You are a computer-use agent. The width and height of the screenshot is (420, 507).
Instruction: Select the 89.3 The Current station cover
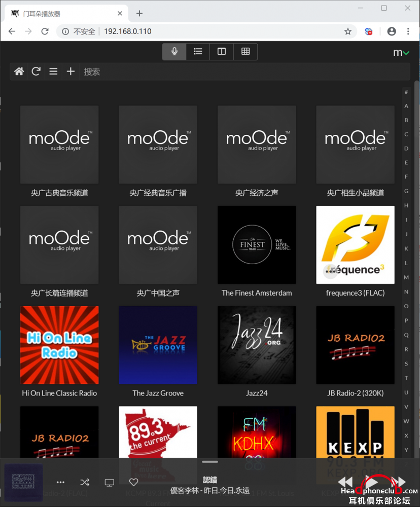[x=158, y=432]
